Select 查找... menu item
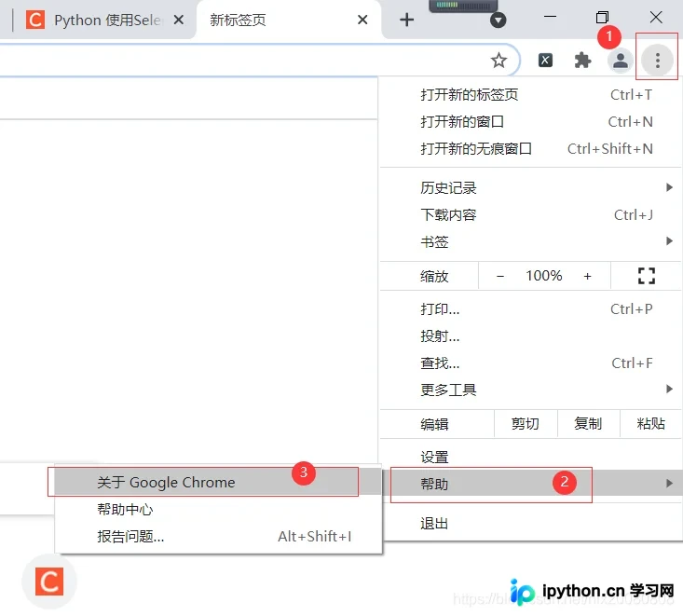 pos(530,363)
